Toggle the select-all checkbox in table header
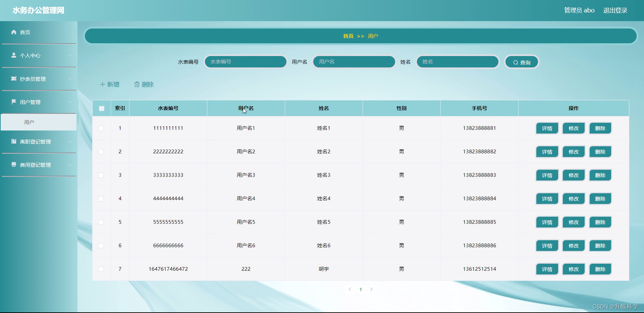The width and height of the screenshot is (644, 313). pyautogui.click(x=102, y=108)
